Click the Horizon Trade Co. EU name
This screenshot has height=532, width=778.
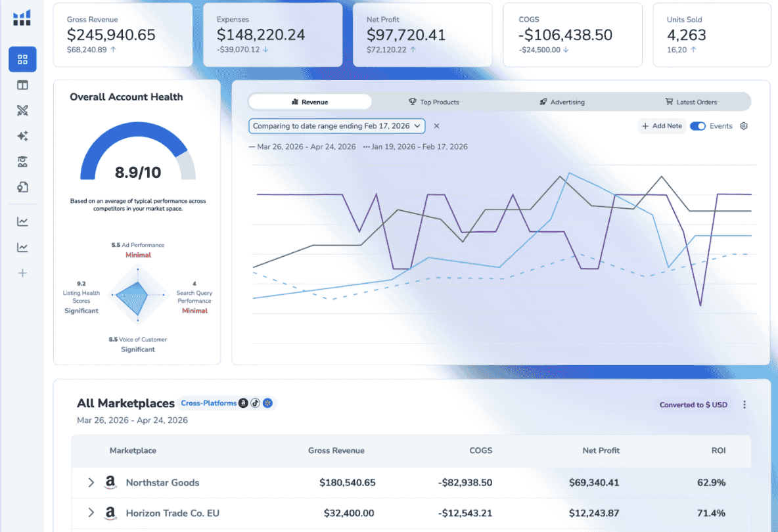(x=173, y=513)
